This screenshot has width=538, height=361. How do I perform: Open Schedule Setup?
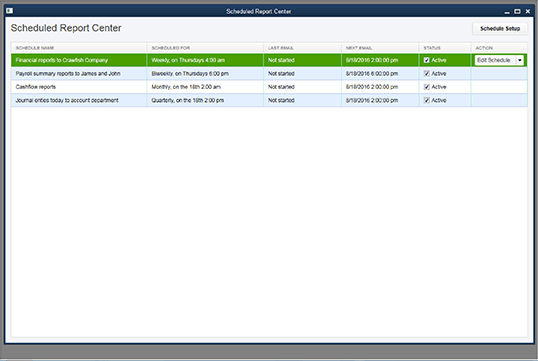pos(500,28)
